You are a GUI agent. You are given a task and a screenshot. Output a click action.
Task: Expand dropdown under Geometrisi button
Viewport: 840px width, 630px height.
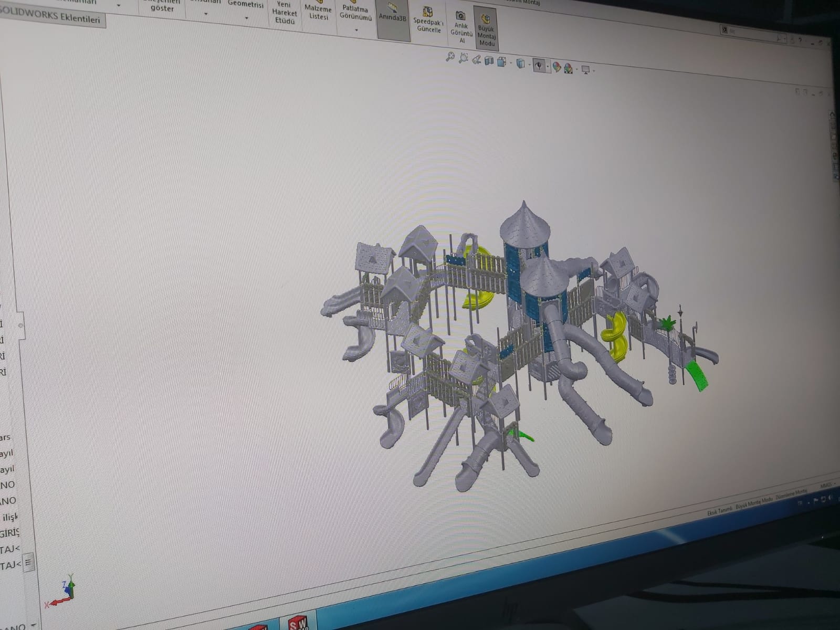(x=246, y=18)
